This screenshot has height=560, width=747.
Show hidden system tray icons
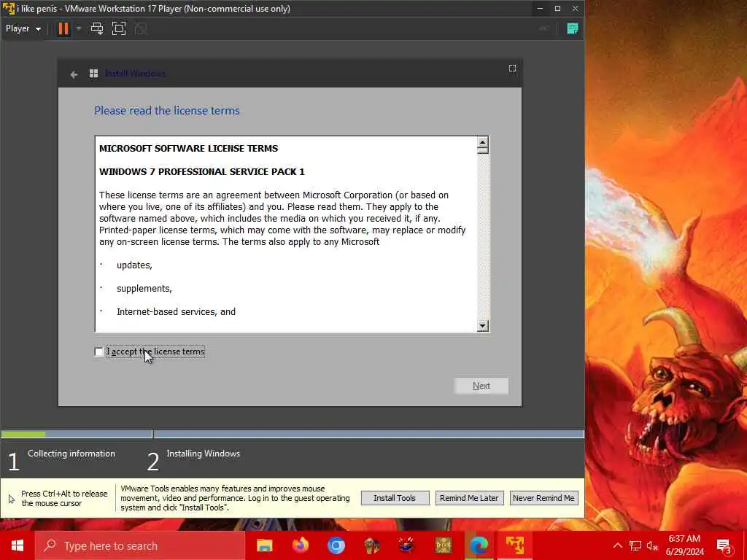pos(617,545)
